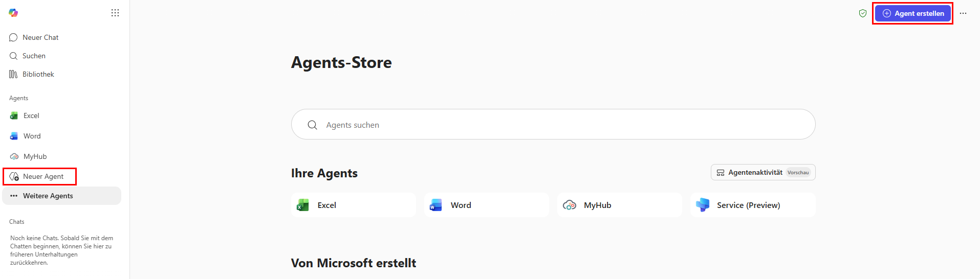
Task: Click the Excel icon in sidebar Agents
Action: [14, 116]
